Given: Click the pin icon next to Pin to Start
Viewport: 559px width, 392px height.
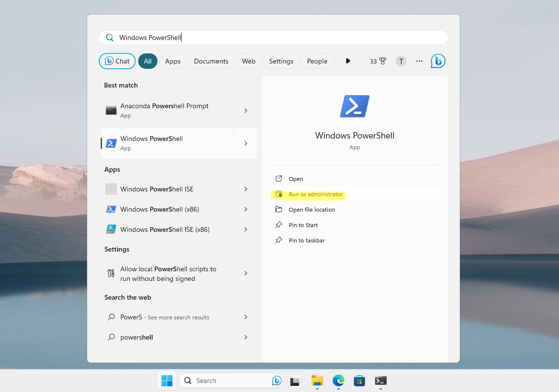Looking at the screenshot, I should point(279,225).
